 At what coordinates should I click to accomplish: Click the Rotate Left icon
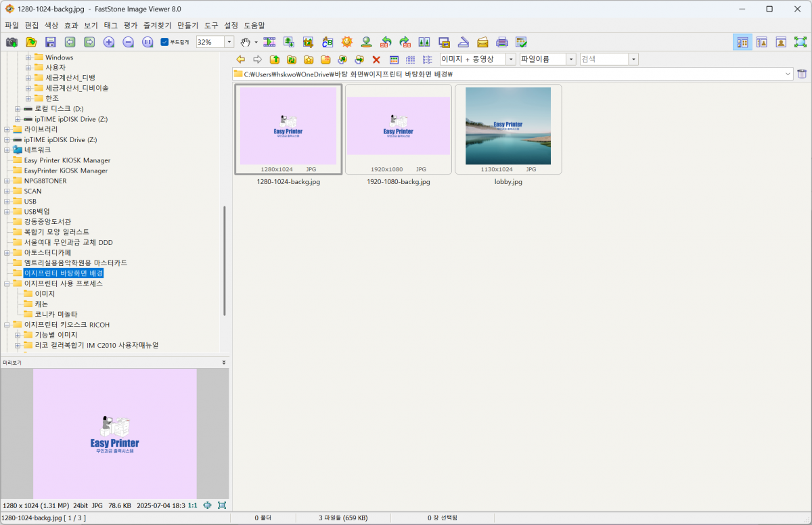pos(386,42)
